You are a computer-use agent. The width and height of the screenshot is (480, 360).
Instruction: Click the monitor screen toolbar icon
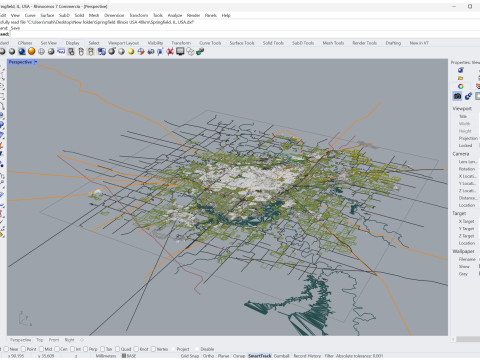pos(180,51)
